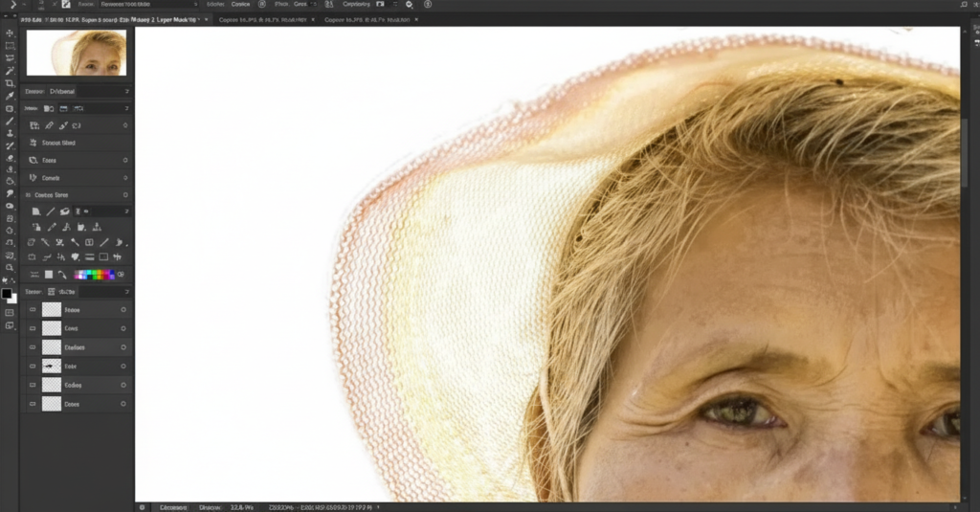Toggle visibility of the "Eodieg" layer

[33, 385]
